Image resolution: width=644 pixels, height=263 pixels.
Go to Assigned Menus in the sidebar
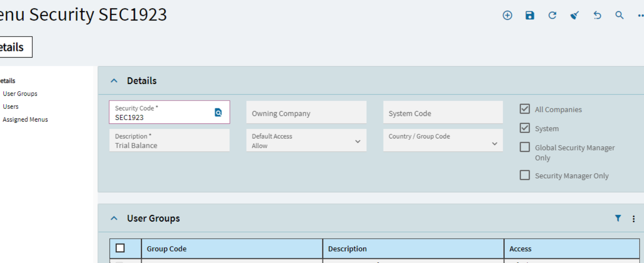click(25, 119)
